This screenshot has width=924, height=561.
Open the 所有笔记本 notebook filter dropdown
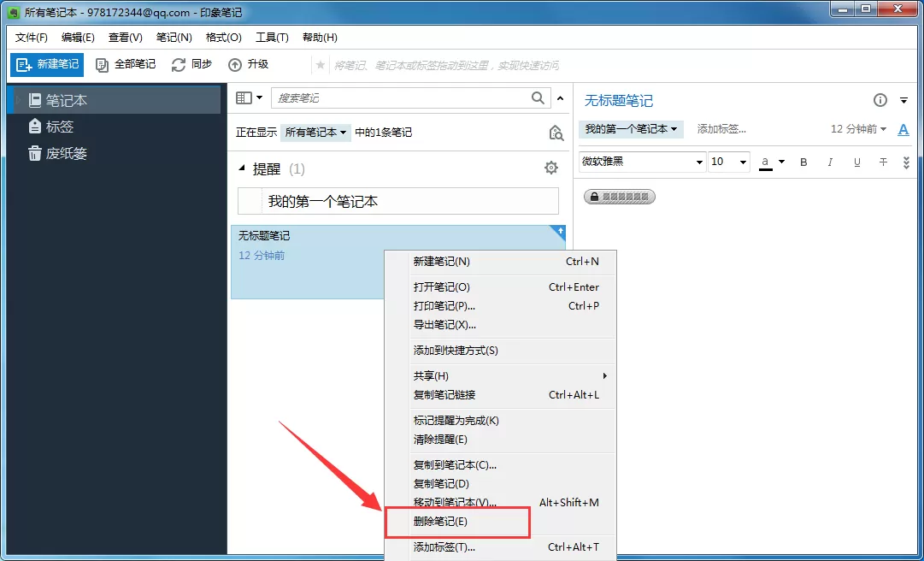[x=315, y=132]
